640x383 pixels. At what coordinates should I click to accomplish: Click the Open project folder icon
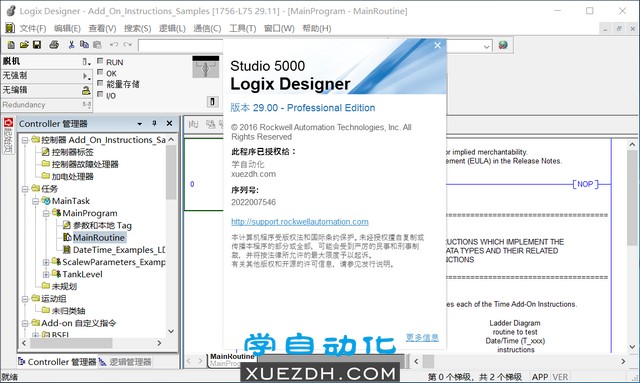pyautogui.click(x=24, y=45)
